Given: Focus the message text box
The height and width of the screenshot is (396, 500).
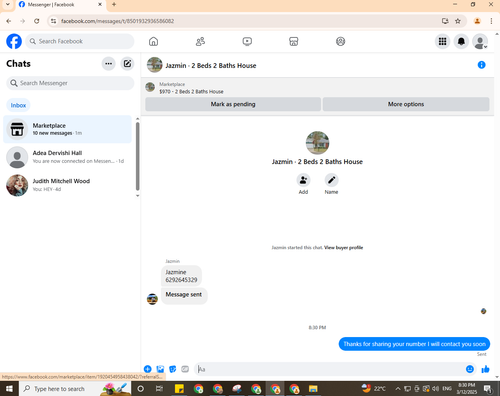Looking at the screenshot, I should coord(330,369).
